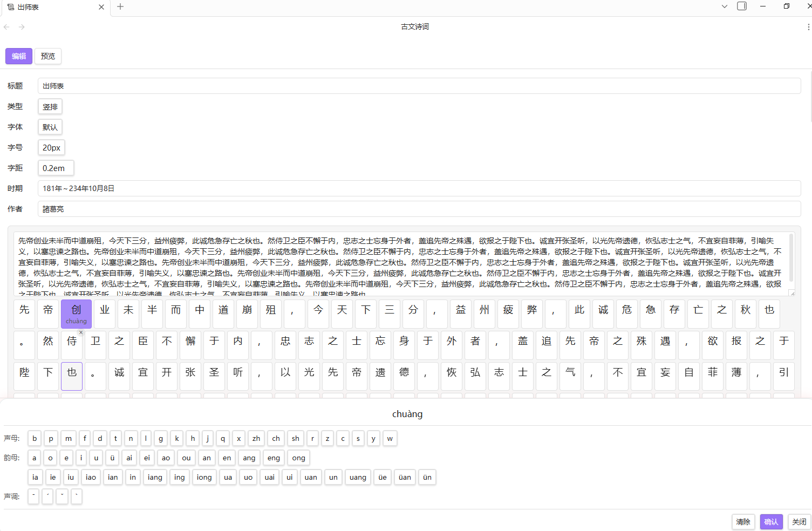Click the 确认 button
The width and height of the screenshot is (812, 531).
click(772, 522)
